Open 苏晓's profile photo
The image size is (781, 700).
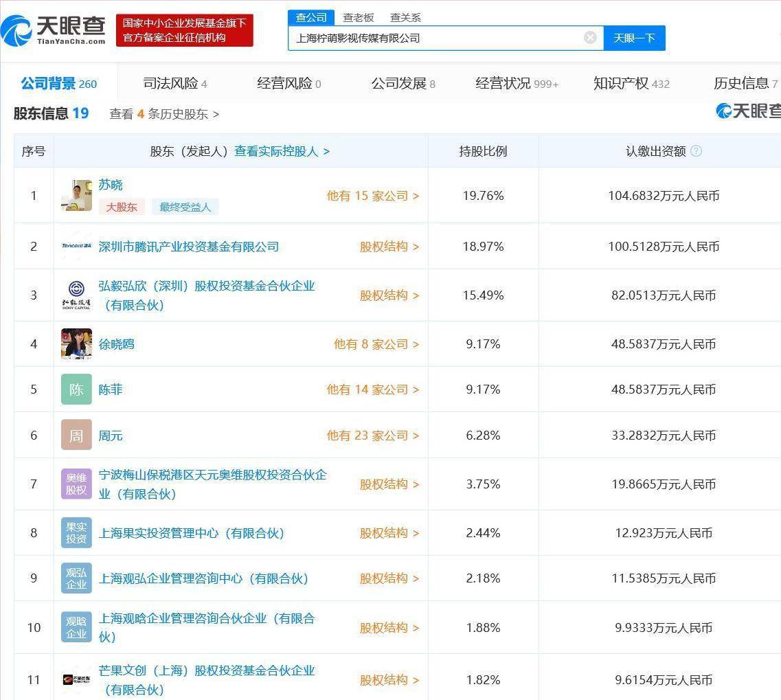tap(76, 196)
